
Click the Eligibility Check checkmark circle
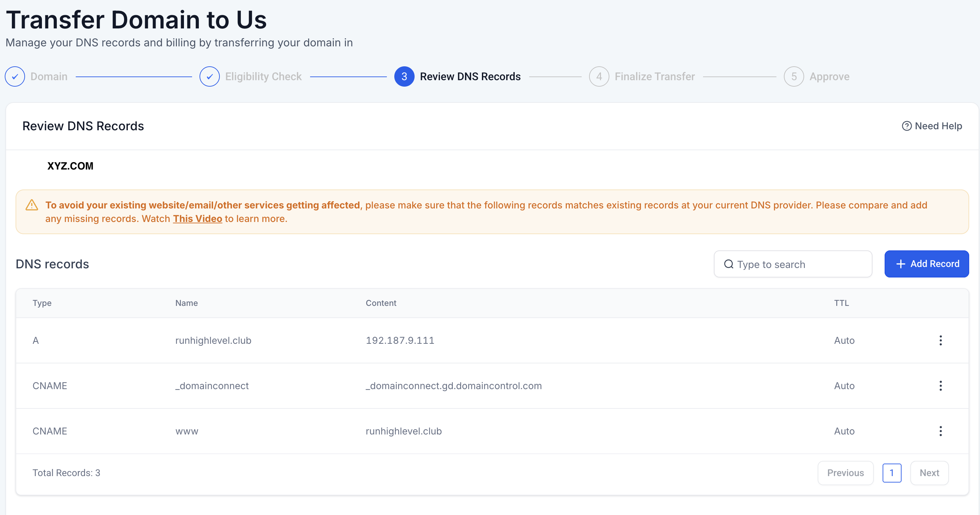[209, 76]
